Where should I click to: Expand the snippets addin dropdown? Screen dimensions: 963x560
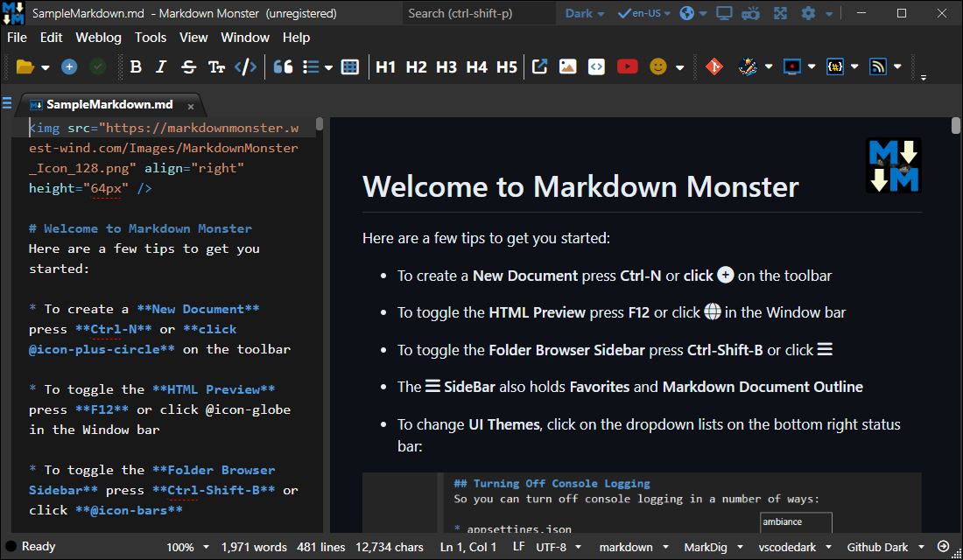tap(855, 66)
